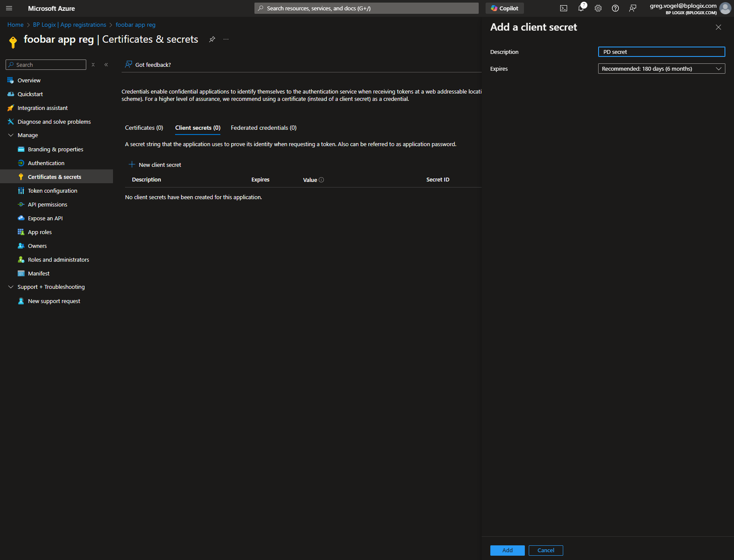Open the Cloud Shell icon

tap(563, 8)
